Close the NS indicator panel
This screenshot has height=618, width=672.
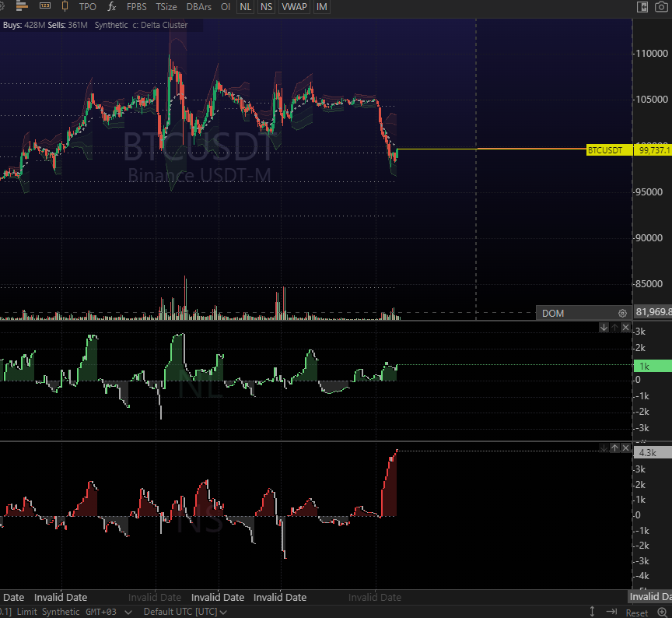point(625,448)
